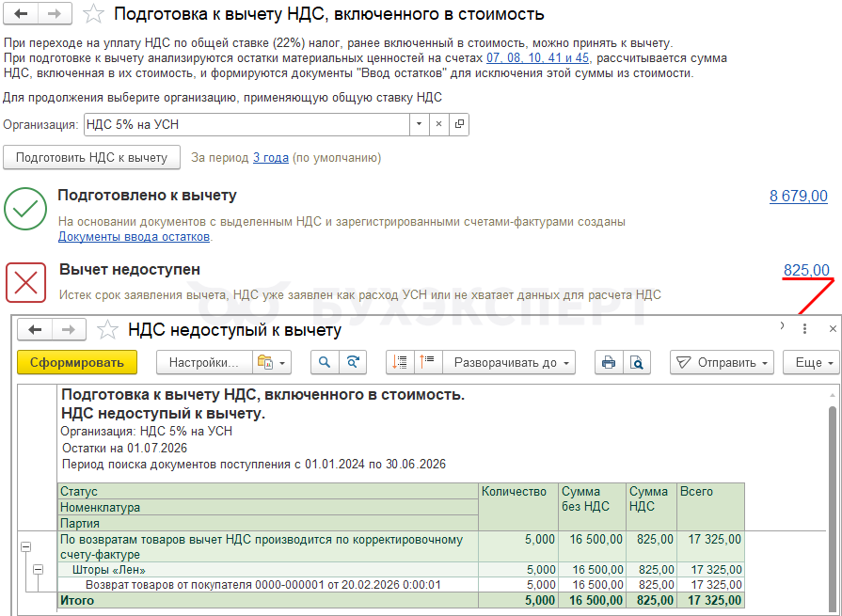Star the НДС недоступый к вычету report
The image size is (842, 616).
pos(107,329)
